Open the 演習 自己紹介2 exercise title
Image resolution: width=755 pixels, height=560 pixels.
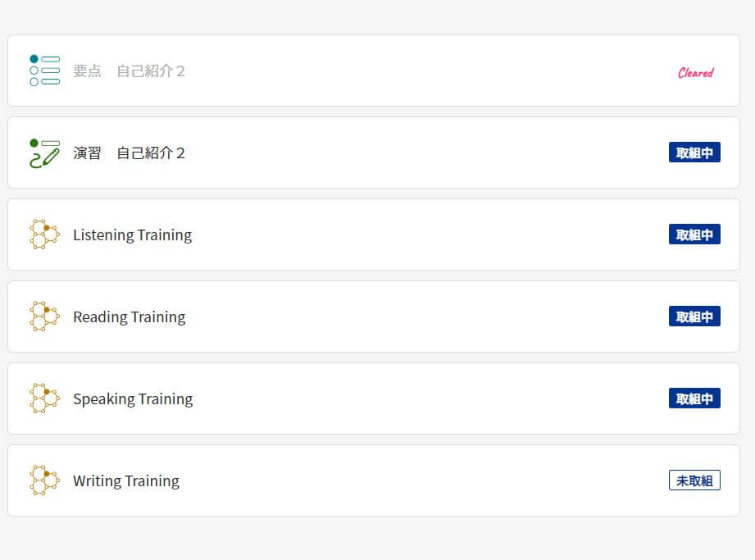(129, 153)
